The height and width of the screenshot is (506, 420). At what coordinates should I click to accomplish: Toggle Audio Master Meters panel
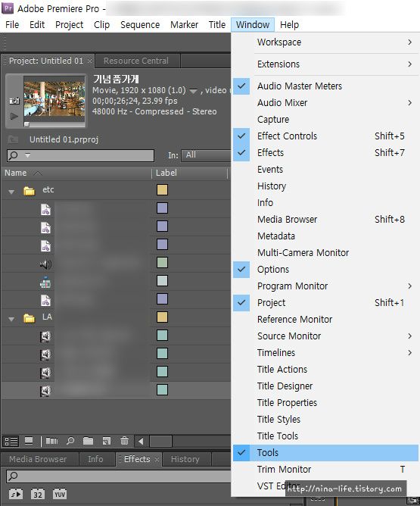pos(325,86)
